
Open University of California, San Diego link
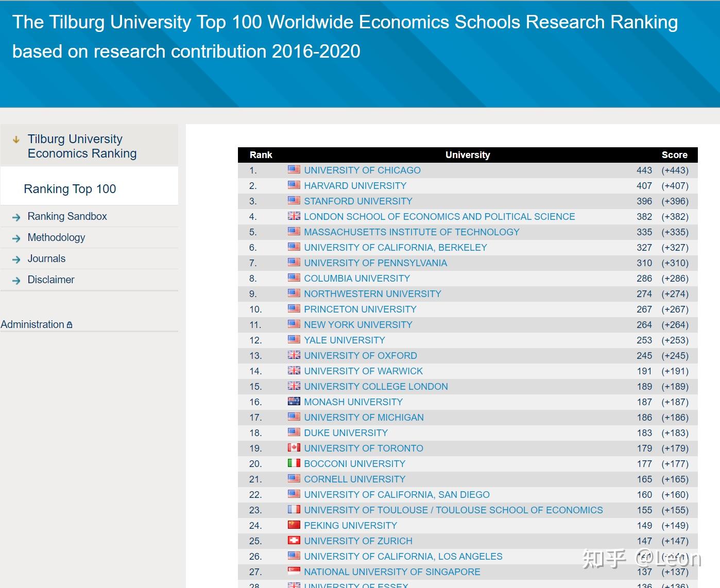397,495
